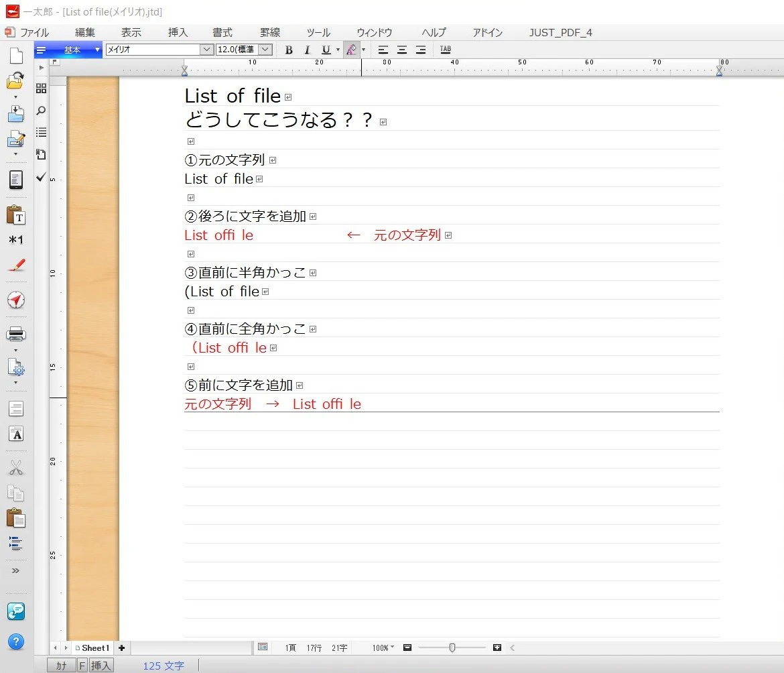Image resolution: width=784 pixels, height=673 pixels.
Task: Click the bullet list outline icon in side strip
Action: click(x=41, y=132)
